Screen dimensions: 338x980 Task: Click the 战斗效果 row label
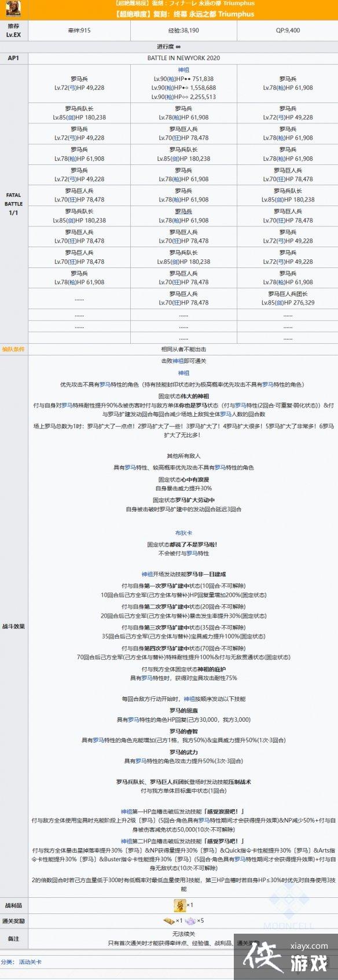(x=13, y=626)
